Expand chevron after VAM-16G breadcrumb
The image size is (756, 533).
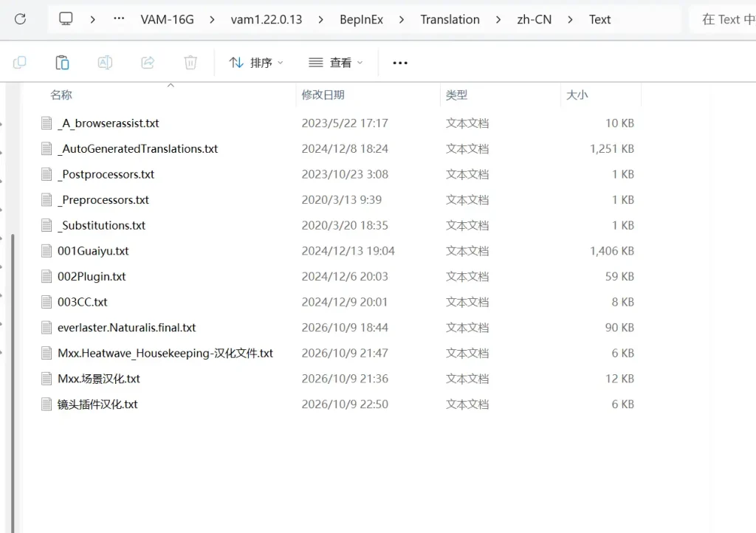[212, 20]
